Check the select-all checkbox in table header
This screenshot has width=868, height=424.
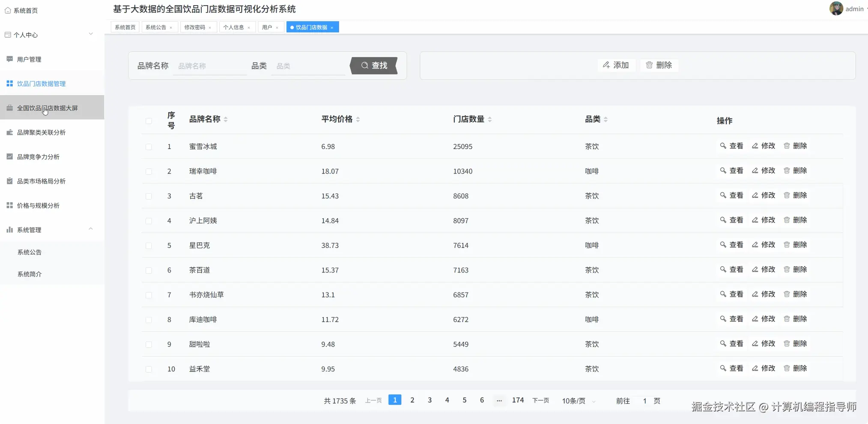pos(149,120)
